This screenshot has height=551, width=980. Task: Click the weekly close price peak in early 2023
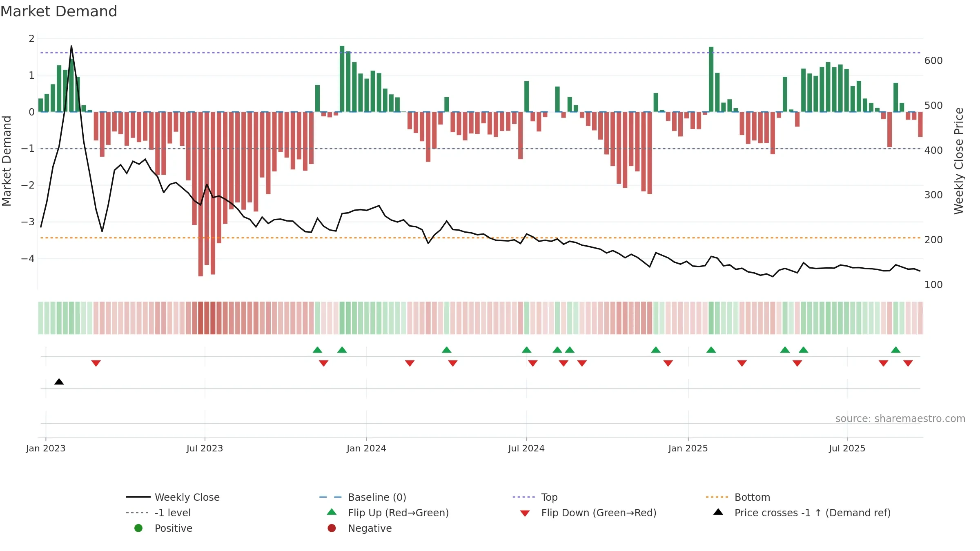pos(71,46)
